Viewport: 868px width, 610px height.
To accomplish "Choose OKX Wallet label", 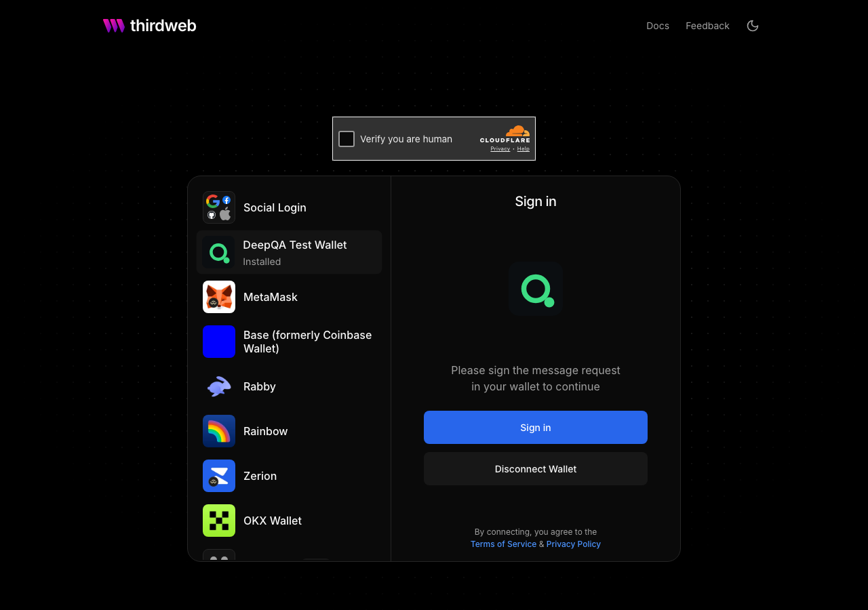I will pos(273,521).
